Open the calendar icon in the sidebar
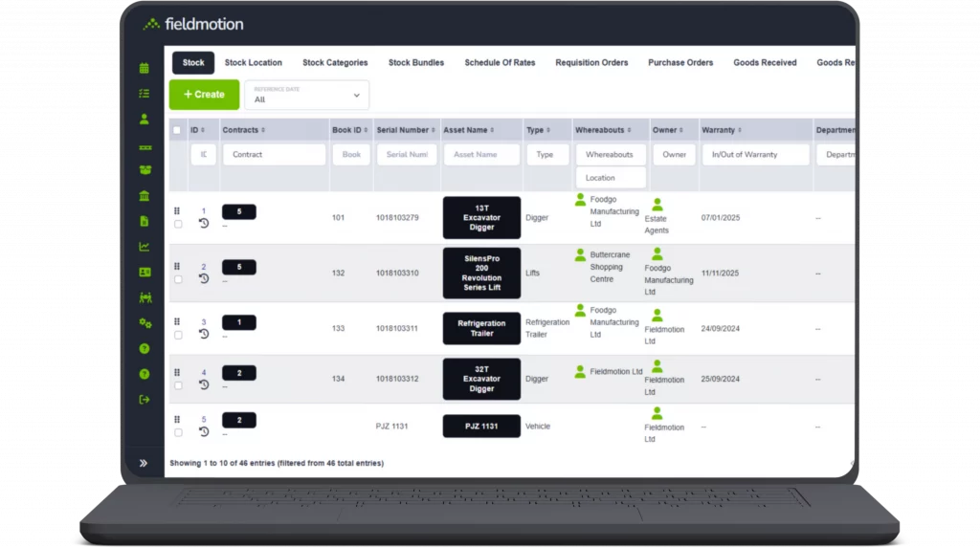Image resolution: width=980 pixels, height=548 pixels. 145,68
